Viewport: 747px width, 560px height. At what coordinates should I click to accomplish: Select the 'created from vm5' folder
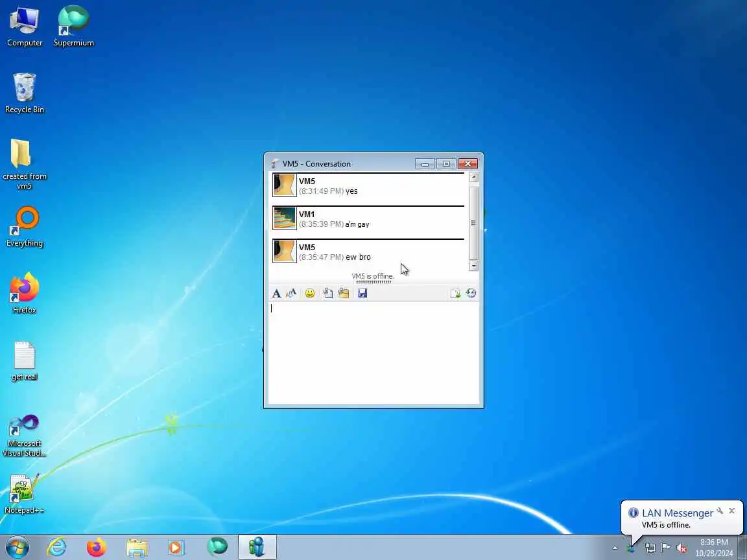tap(24, 164)
